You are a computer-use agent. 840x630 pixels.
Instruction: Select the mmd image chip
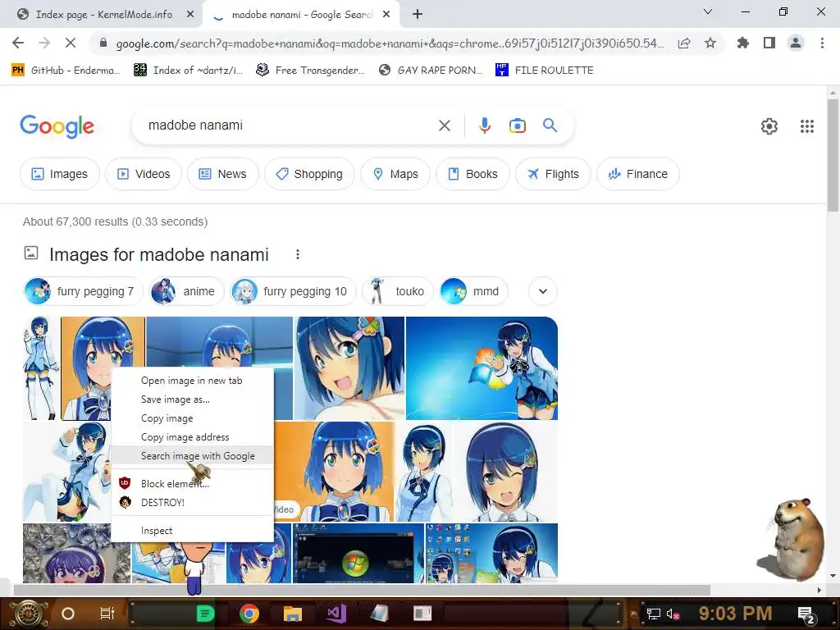(473, 291)
